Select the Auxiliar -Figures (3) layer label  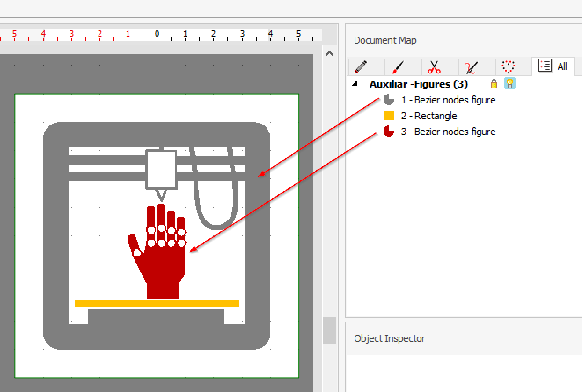pos(418,84)
